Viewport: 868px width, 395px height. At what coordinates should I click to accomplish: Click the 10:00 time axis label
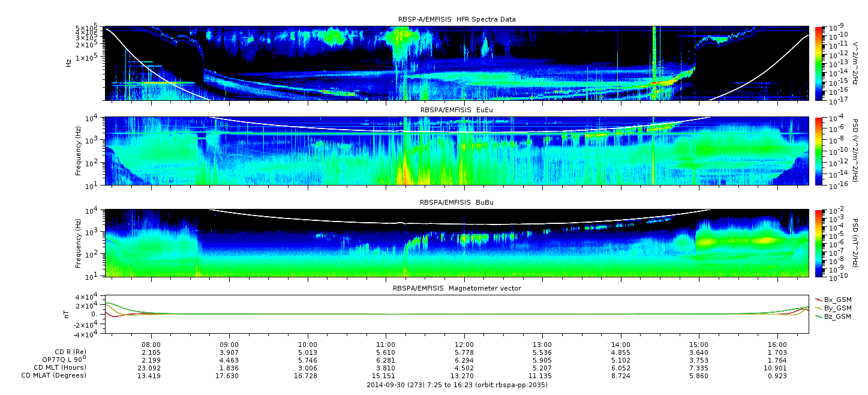pyautogui.click(x=308, y=344)
